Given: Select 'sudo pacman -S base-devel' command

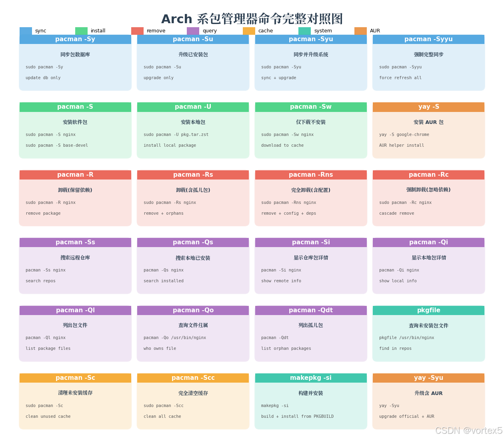Looking at the screenshot, I should pos(57,146).
